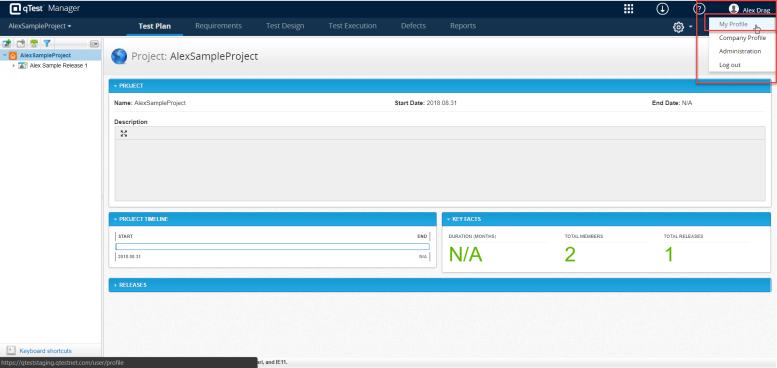
Task: Click the move folder arrow icon
Action: (x=21, y=44)
